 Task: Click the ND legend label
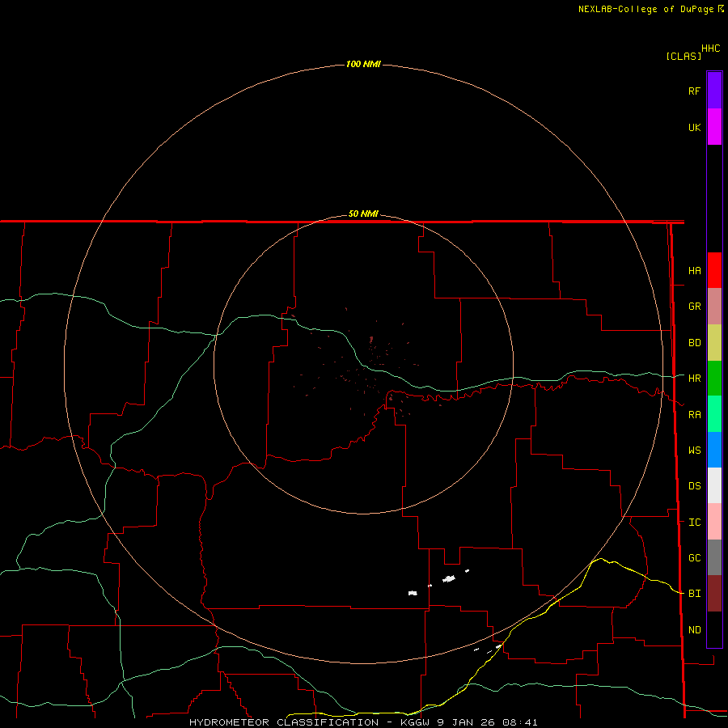click(694, 630)
